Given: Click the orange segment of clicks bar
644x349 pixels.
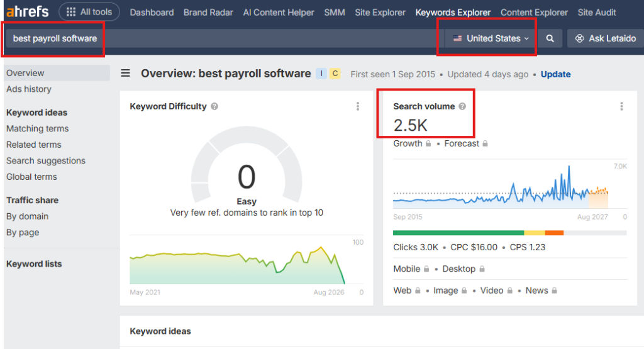Looking at the screenshot, I should (x=554, y=233).
